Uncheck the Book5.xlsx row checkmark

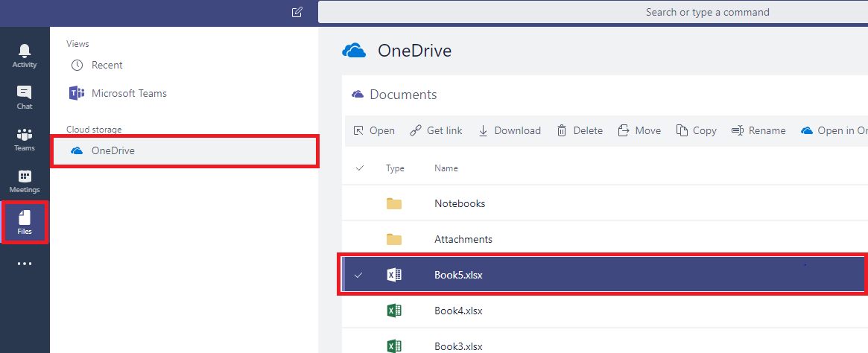358,275
